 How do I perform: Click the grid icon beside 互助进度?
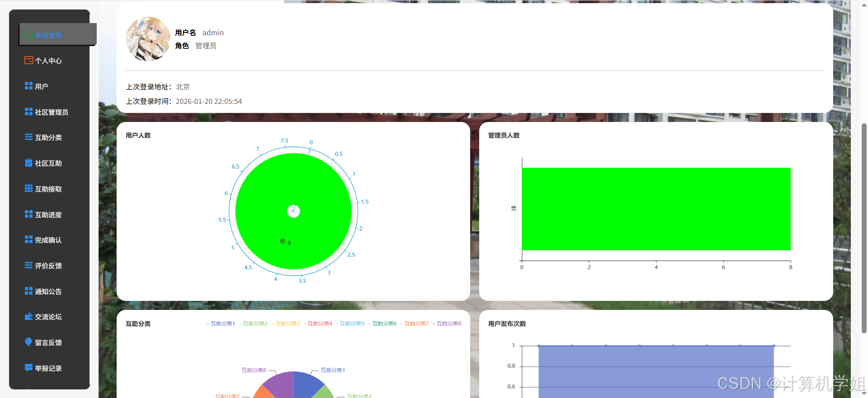tap(28, 214)
